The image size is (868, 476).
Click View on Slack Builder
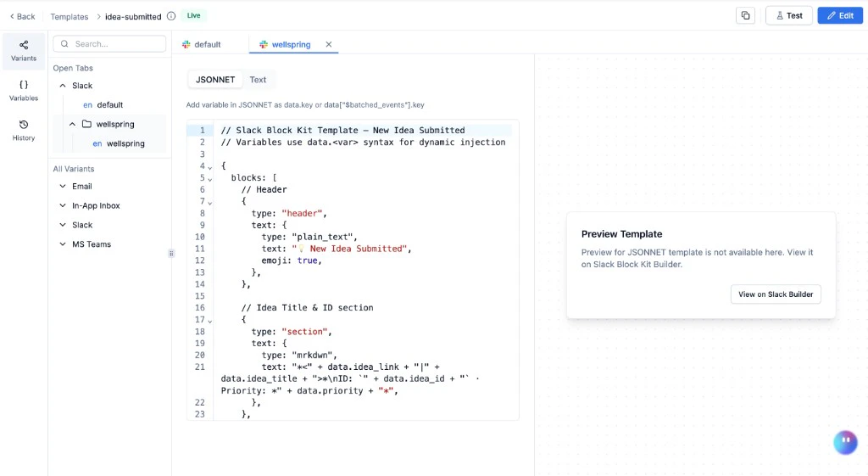[x=776, y=294]
